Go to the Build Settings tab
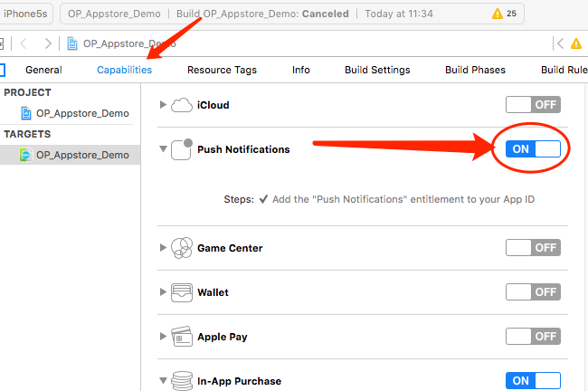 (377, 70)
